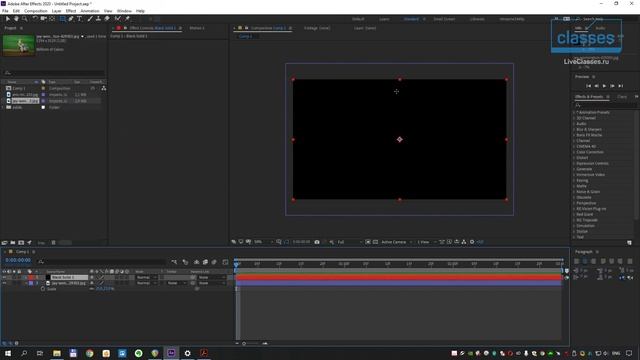Click the timeline zoom slider handle
The image size is (640, 360).
tap(244, 344)
